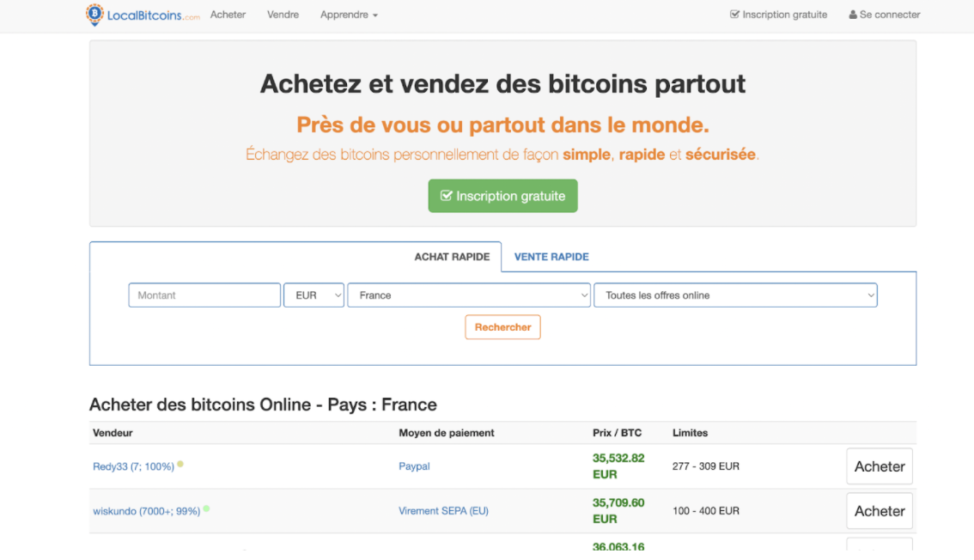The height and width of the screenshot is (560, 974).
Task: Click Acheter next to wiskundo's offer
Action: [879, 510]
